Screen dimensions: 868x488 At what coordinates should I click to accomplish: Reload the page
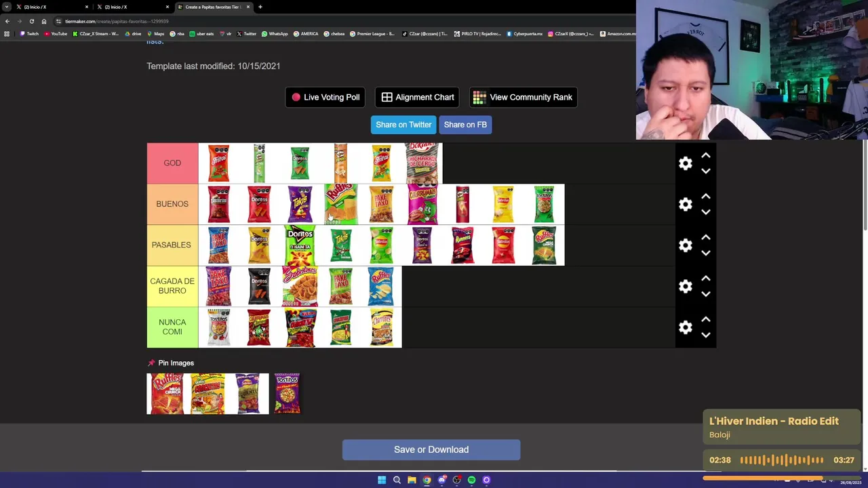click(x=31, y=21)
